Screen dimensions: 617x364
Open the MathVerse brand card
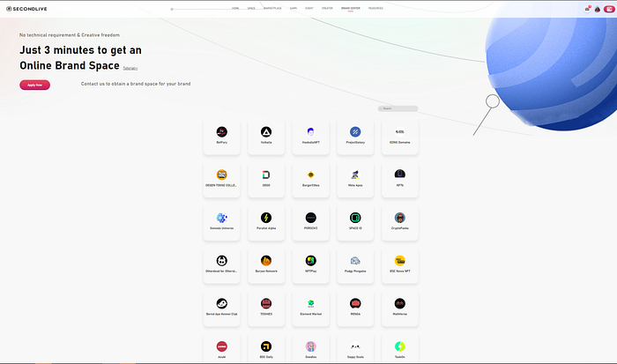click(x=400, y=308)
